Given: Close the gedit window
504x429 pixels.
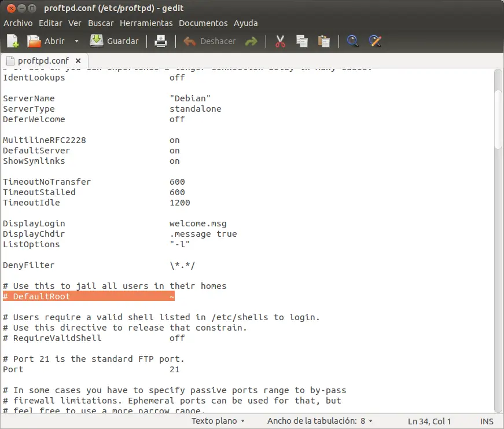Looking at the screenshot, I should coord(11,8).
